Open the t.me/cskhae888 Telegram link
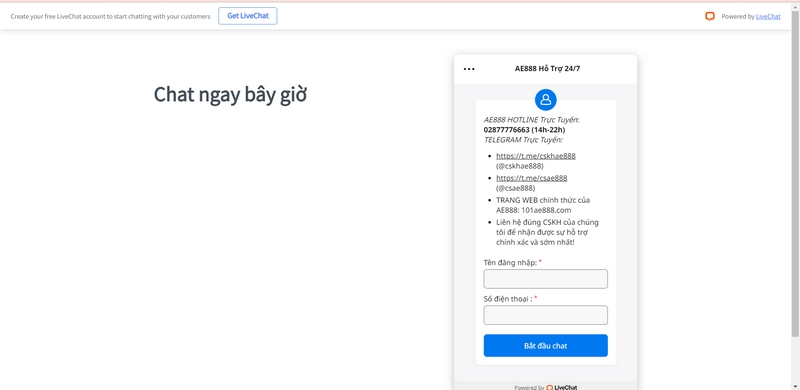Image resolution: width=800 pixels, height=390 pixels. click(536, 156)
